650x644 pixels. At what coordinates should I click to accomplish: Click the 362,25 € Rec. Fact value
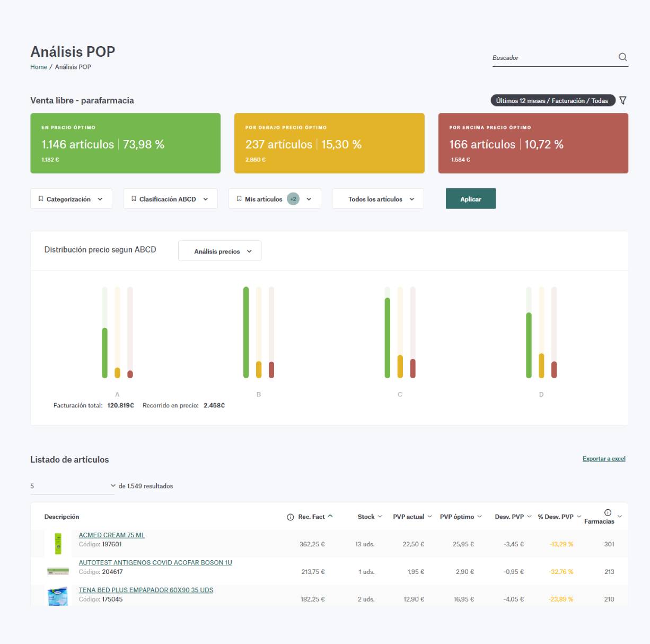(x=312, y=544)
